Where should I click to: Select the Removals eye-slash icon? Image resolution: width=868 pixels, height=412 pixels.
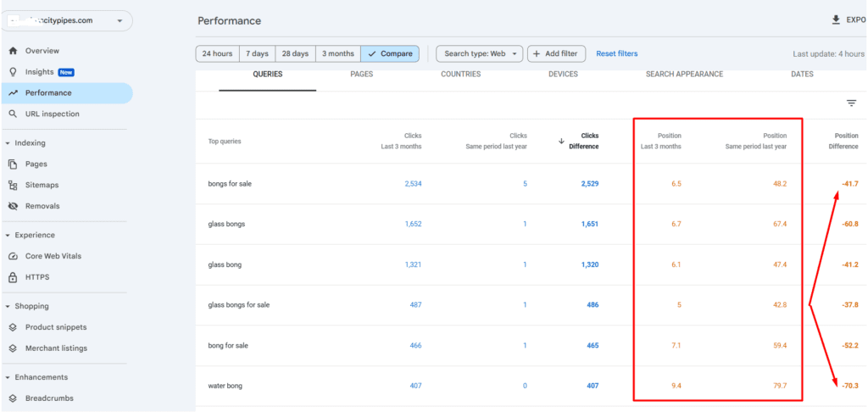pos(13,206)
